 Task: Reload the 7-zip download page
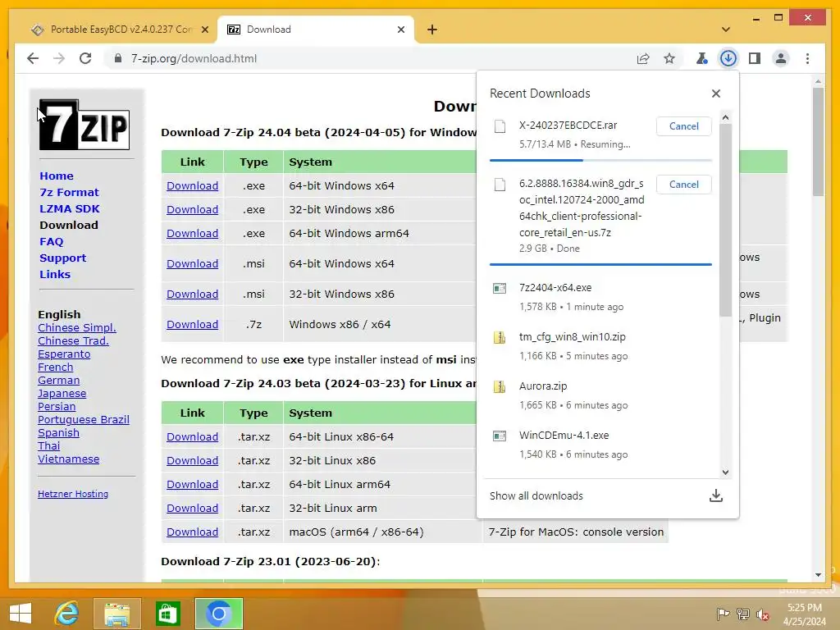point(85,58)
